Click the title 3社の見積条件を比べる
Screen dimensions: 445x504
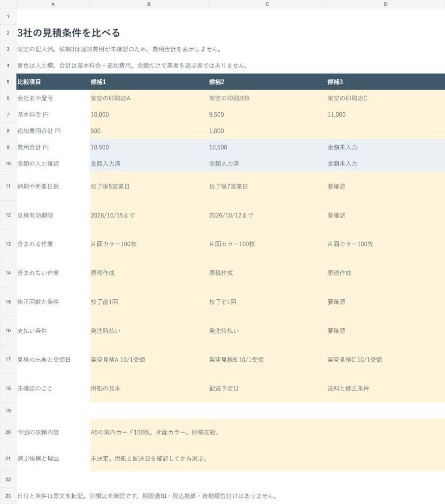click(69, 33)
